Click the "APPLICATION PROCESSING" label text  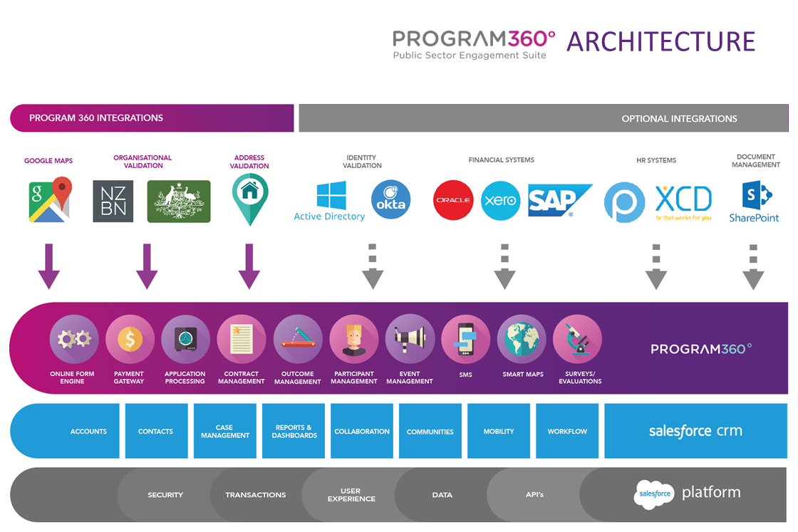pyautogui.click(x=185, y=377)
